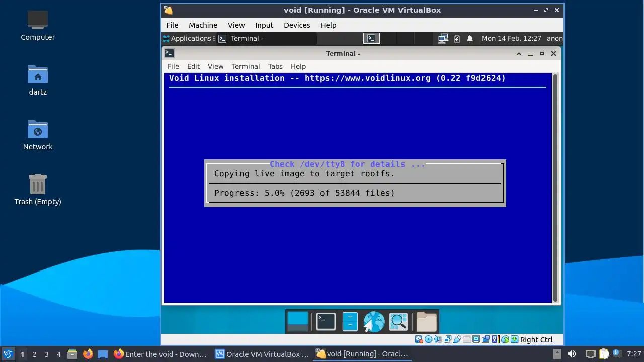Image resolution: width=644 pixels, height=362 pixels.
Task: Switch to 'Oracle VM VirtualBox …' manager taskbar entry
Action: [x=262, y=354]
